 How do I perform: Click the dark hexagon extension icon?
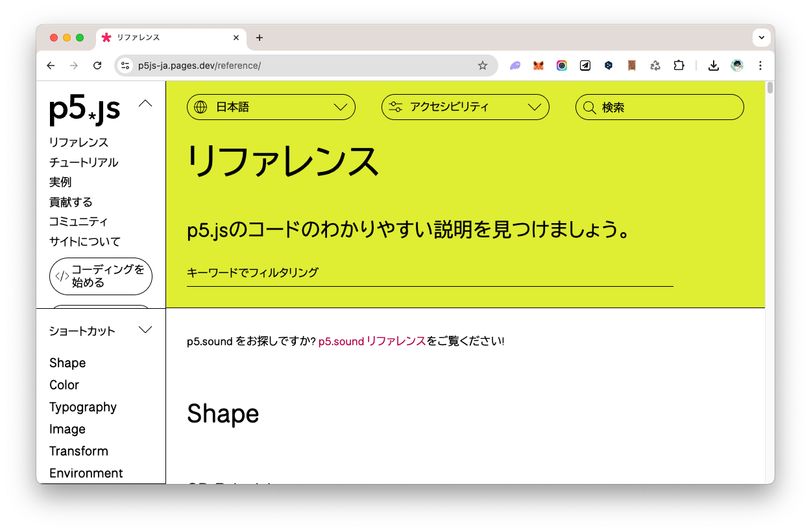(x=609, y=66)
